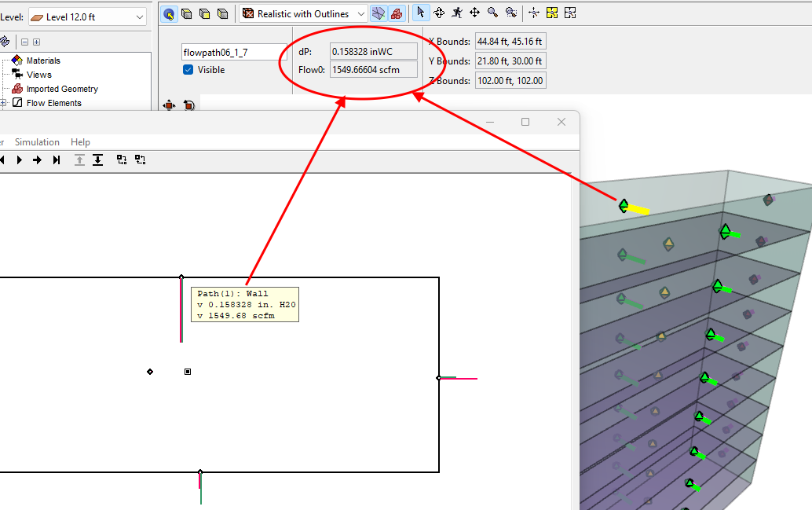812x510 pixels.
Task: Click inside the dP value field
Action: coord(375,50)
